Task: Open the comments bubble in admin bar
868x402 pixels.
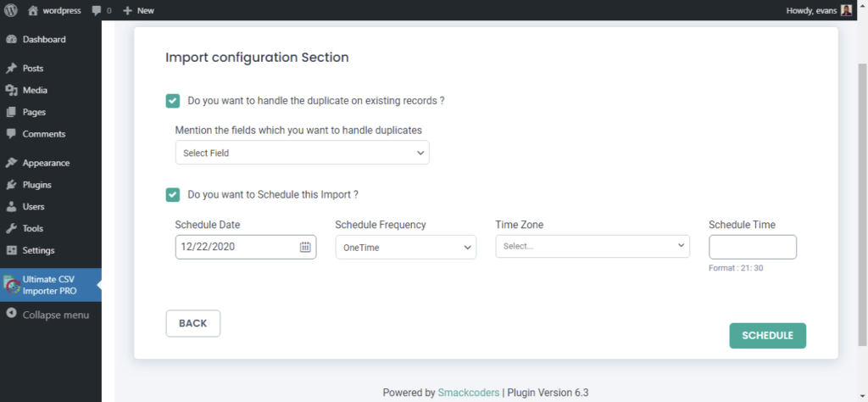Action: (102, 10)
